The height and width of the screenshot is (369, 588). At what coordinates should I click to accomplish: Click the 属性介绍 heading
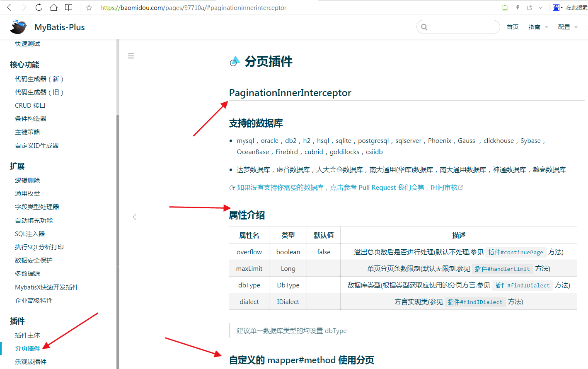[x=247, y=215]
